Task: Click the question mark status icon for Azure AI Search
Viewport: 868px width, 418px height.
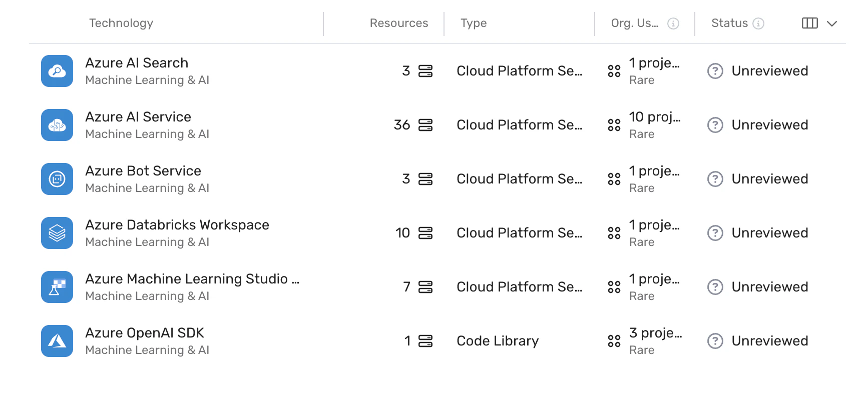Action: point(715,71)
